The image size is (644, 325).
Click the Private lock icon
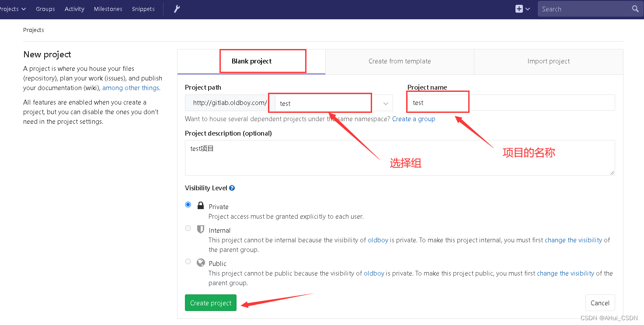click(x=201, y=206)
